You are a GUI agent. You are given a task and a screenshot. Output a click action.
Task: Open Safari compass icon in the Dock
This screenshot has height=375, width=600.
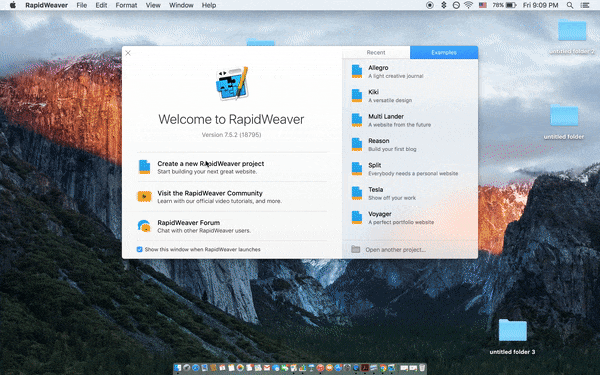click(196, 368)
